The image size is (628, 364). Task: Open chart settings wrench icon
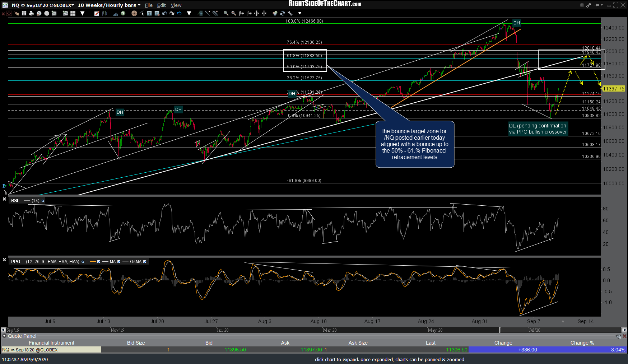coord(290,13)
